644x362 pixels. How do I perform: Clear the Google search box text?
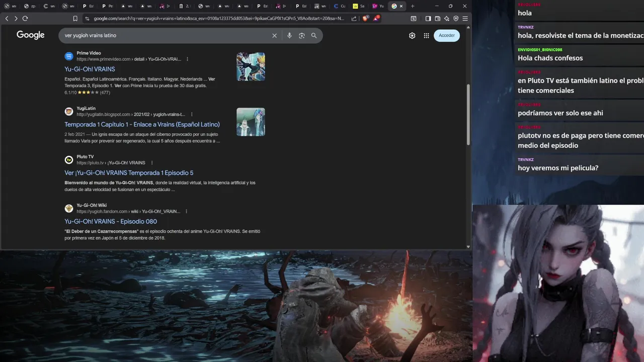click(x=274, y=36)
